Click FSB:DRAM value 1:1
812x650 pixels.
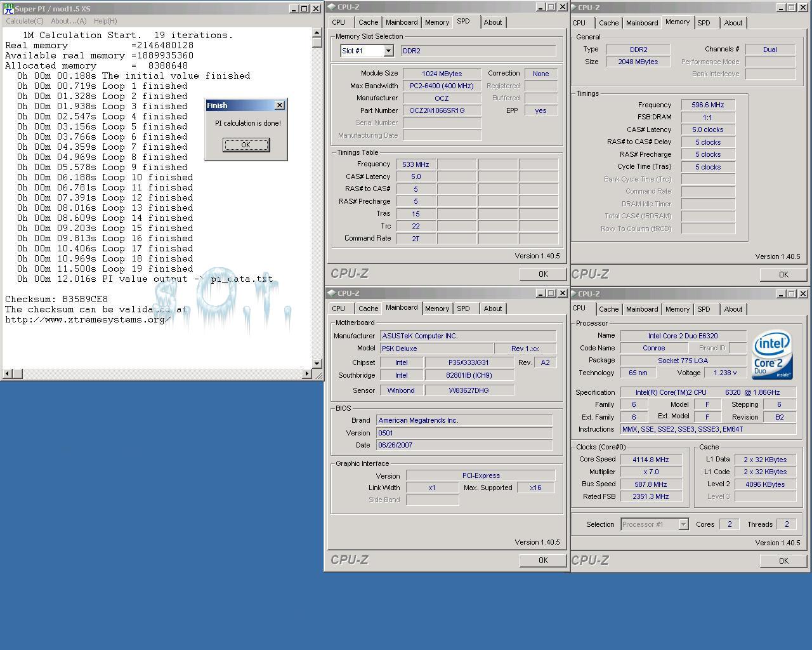708,117
